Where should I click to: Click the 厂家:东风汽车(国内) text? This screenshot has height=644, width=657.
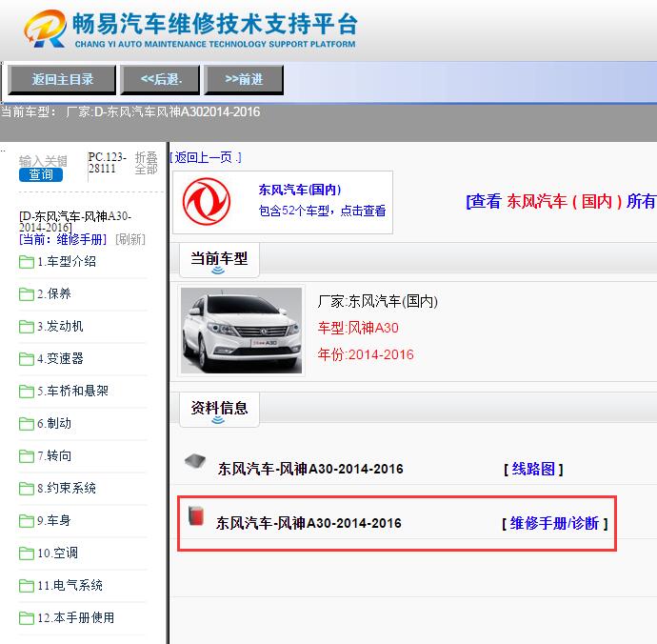click(x=377, y=301)
